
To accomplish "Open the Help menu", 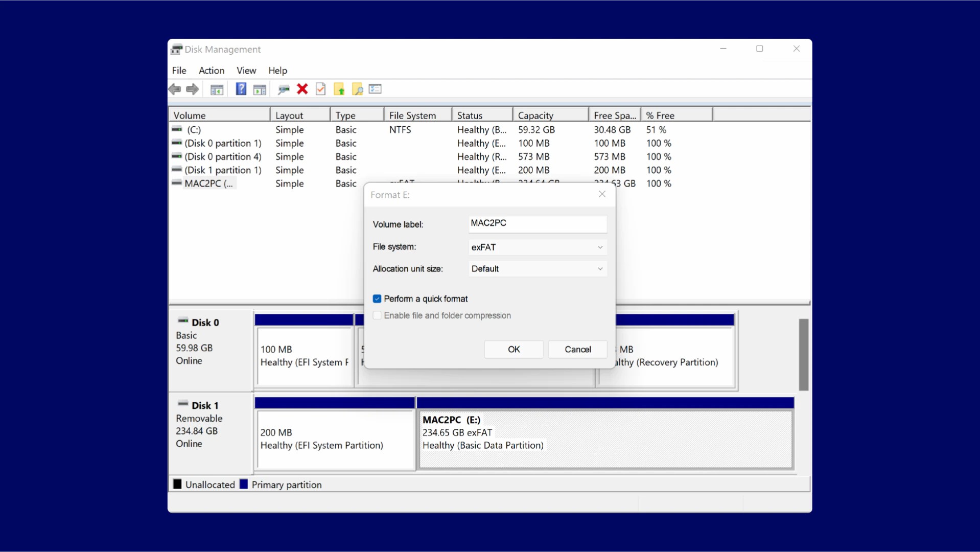I will coord(278,71).
